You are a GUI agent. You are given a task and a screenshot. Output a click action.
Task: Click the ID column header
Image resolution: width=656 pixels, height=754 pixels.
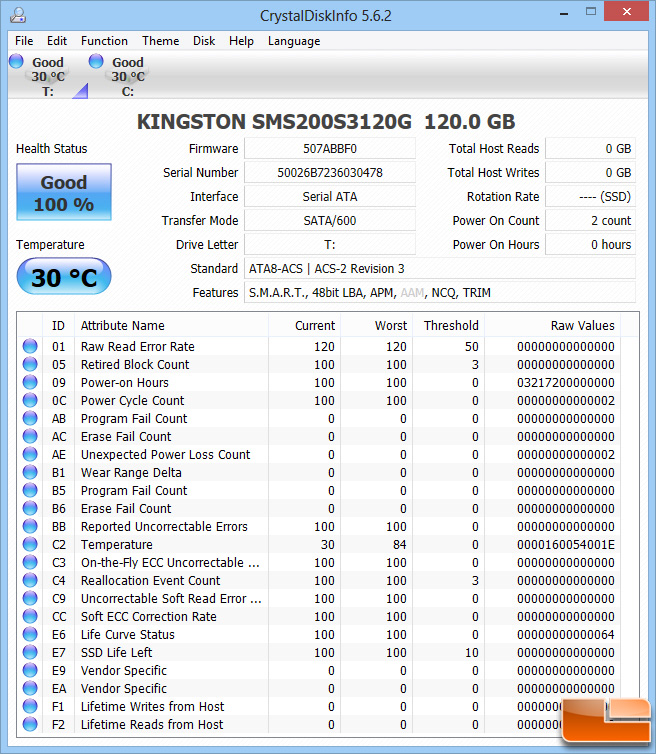[x=58, y=326]
